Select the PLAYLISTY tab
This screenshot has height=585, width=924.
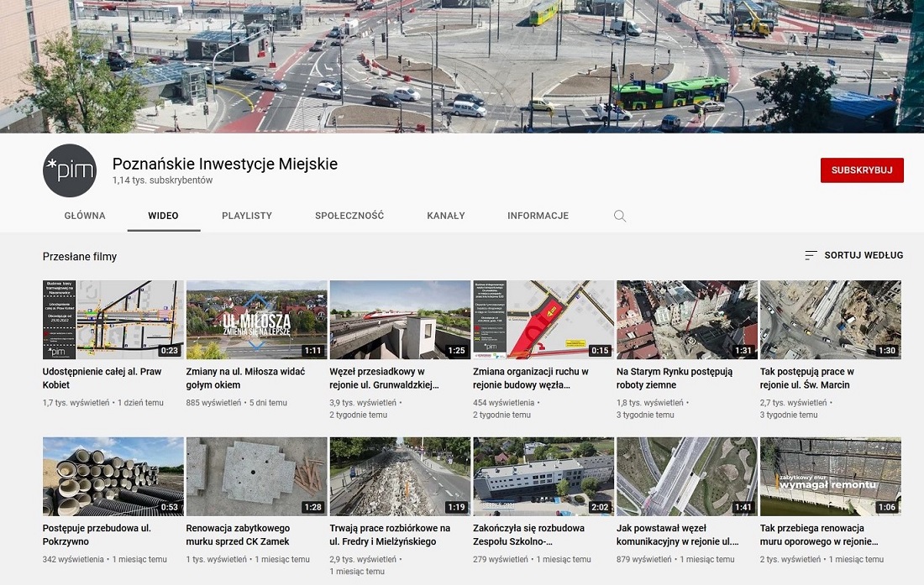click(247, 216)
